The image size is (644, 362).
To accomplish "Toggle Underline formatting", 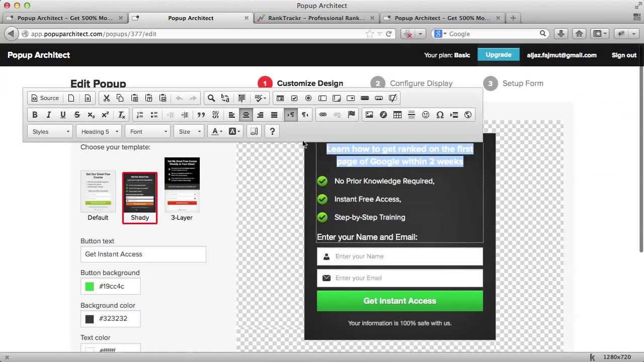I will (63, 115).
